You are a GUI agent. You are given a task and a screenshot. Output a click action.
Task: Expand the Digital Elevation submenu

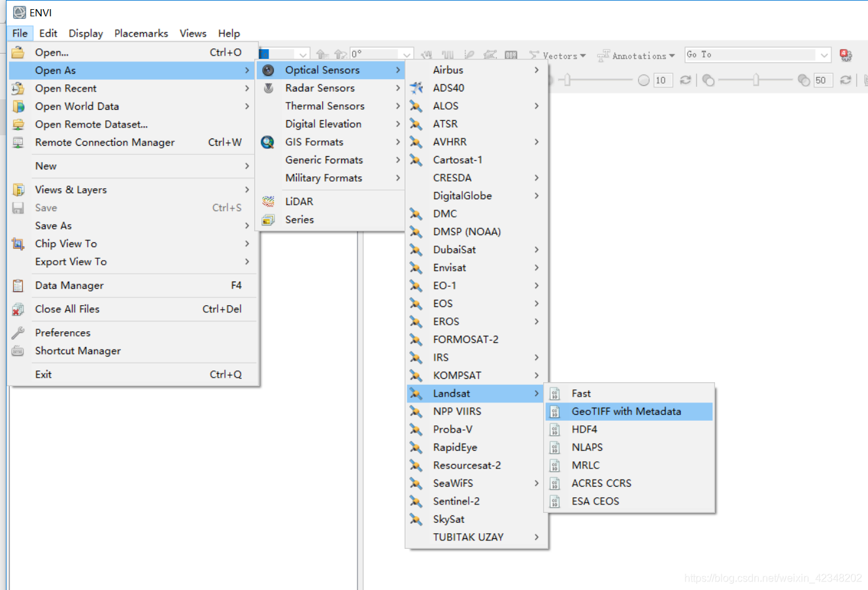click(331, 123)
